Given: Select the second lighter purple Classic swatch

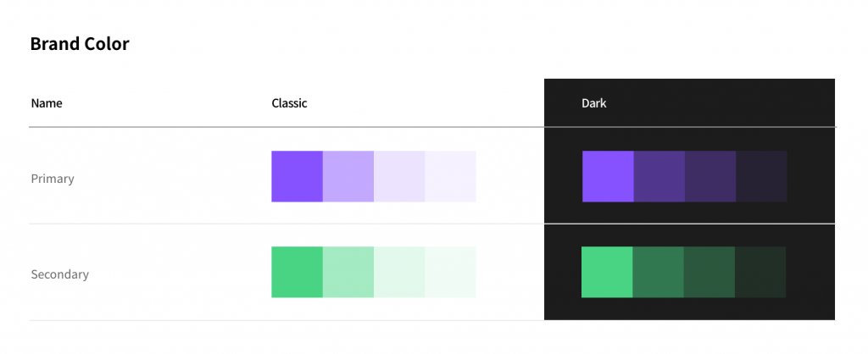Looking at the screenshot, I should click(x=348, y=176).
